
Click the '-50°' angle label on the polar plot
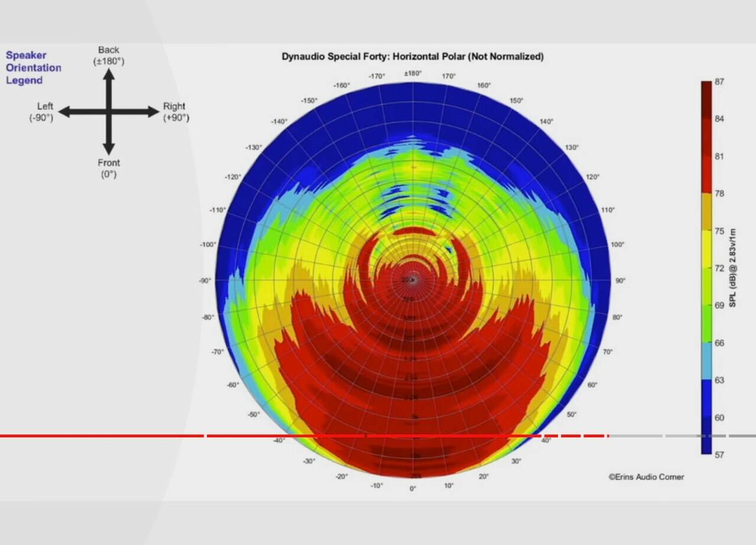click(x=253, y=415)
